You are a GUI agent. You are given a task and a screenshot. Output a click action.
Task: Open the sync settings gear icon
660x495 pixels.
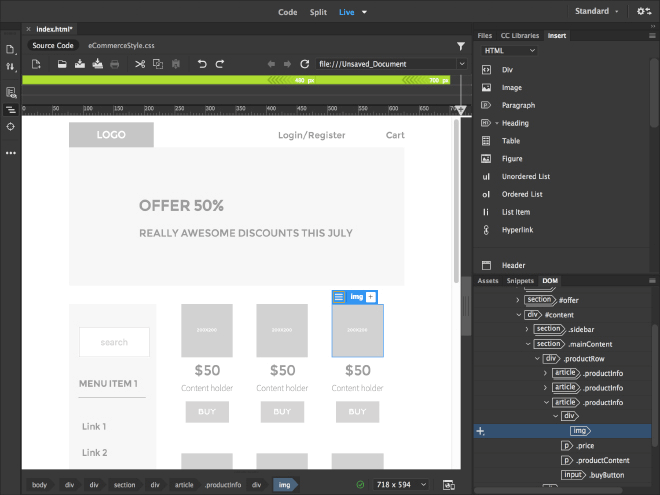point(644,11)
